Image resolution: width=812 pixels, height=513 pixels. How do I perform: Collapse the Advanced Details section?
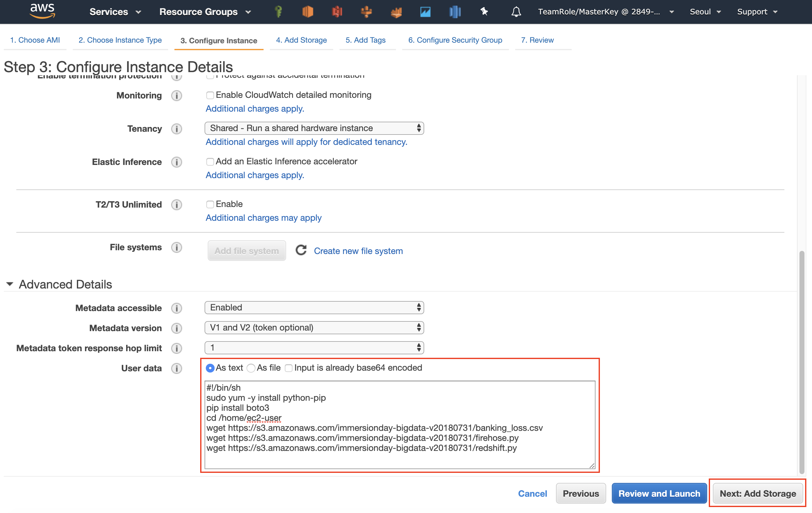point(10,284)
